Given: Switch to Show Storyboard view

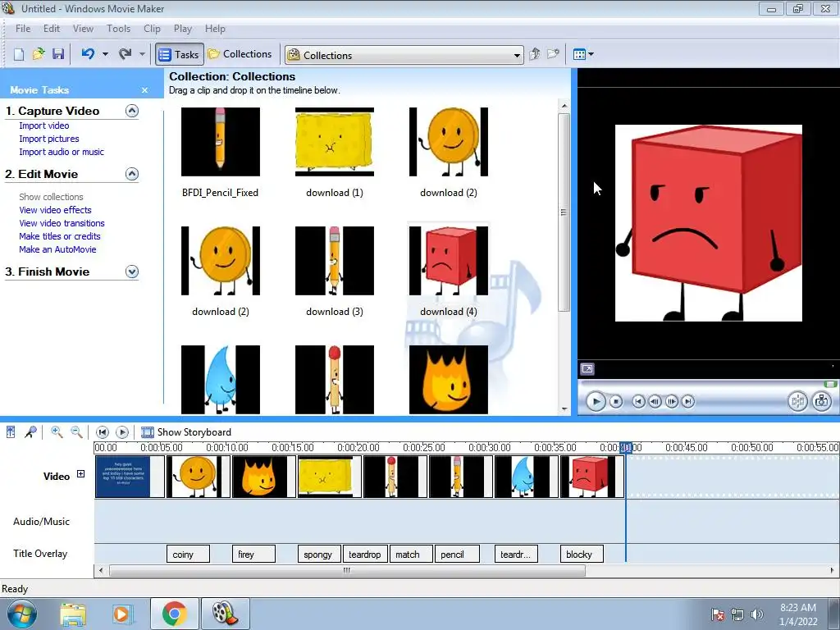Looking at the screenshot, I should click(x=186, y=431).
